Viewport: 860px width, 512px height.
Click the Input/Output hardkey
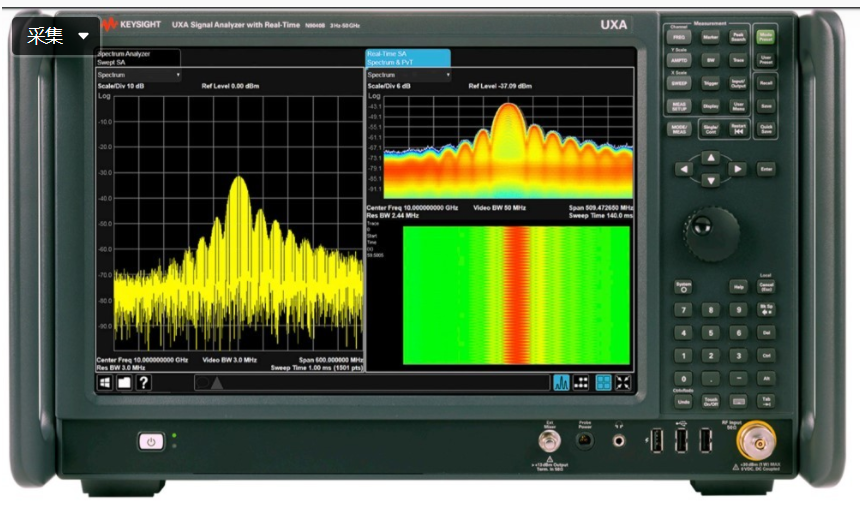point(738,83)
